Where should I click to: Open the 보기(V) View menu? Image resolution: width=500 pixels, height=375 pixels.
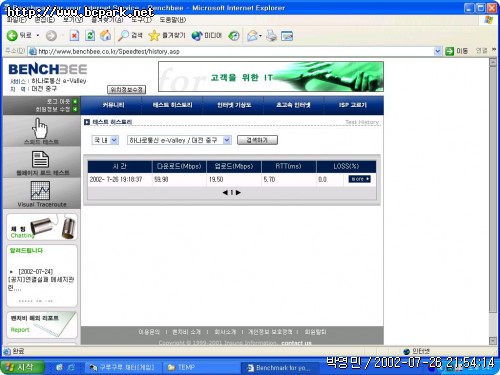point(73,20)
